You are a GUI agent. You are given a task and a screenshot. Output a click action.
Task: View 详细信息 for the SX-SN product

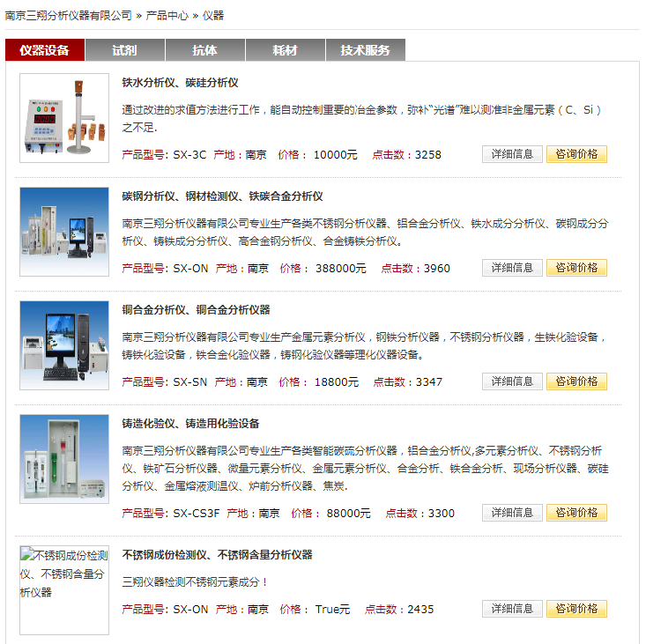(512, 381)
